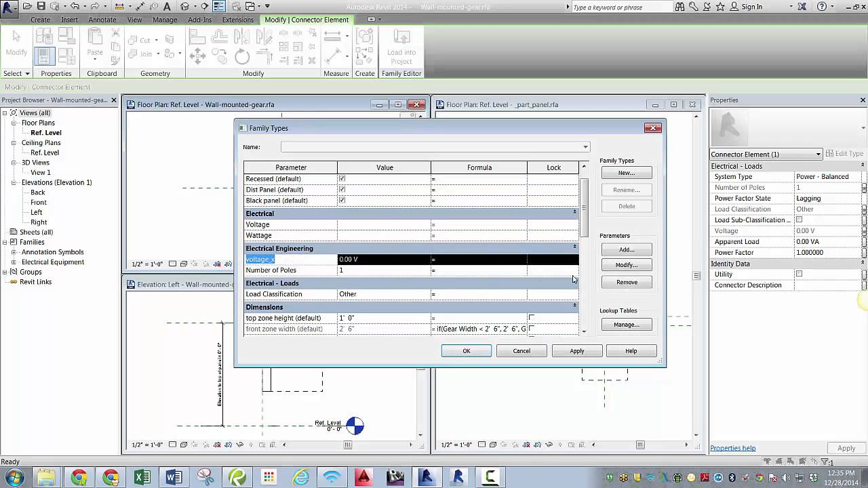
Task: Toggle lock checkbox for top zone height
Action: coord(531,318)
